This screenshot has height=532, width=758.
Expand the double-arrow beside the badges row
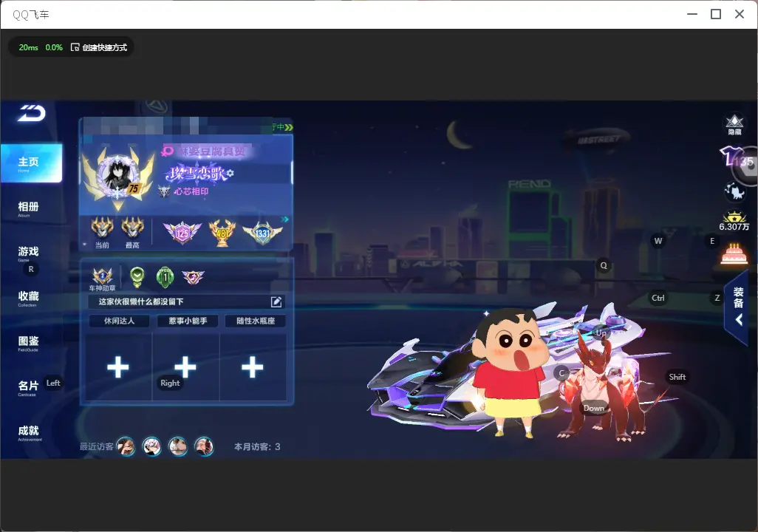point(284,219)
